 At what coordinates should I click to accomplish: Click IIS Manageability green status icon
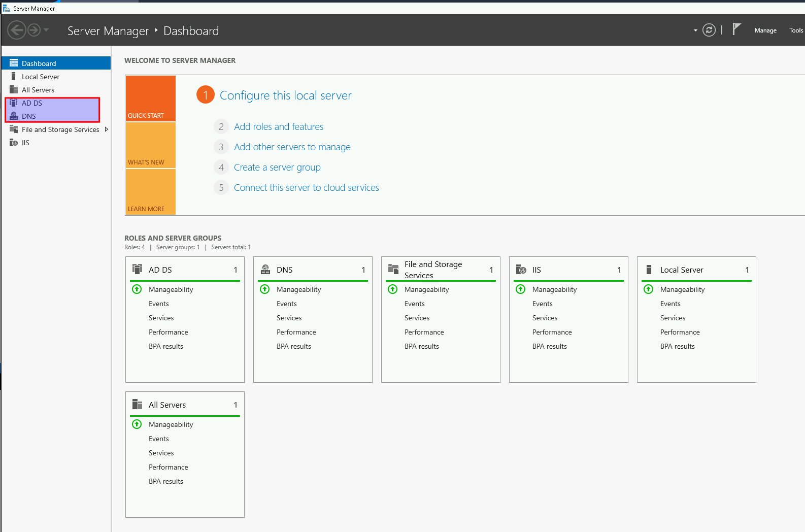(521, 289)
